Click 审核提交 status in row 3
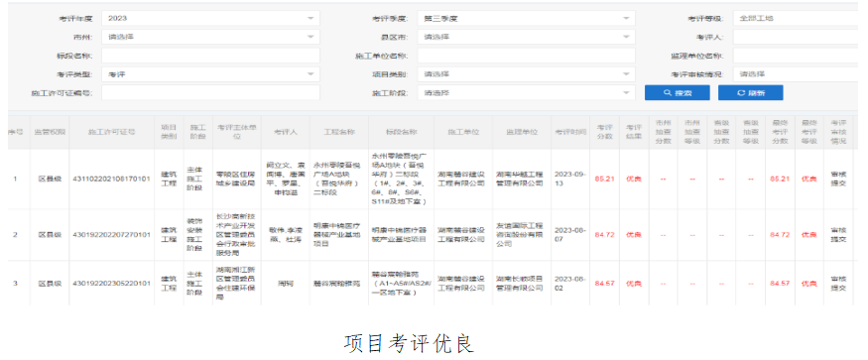Screen dimensions: 868x360 pos(838,283)
